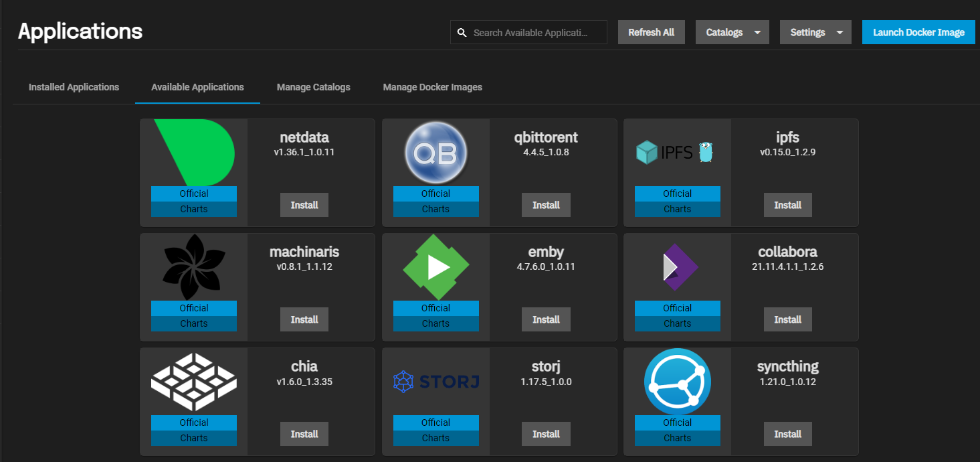Image resolution: width=980 pixels, height=462 pixels.
Task: Click the chia white grid icon
Action: [x=194, y=382]
